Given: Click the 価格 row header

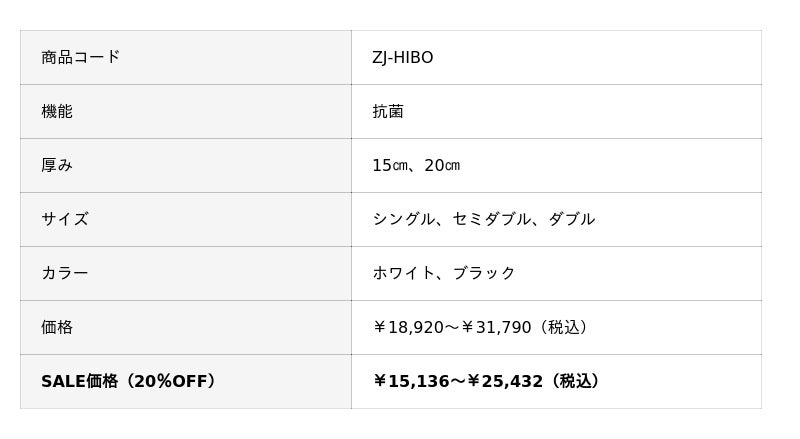Looking at the screenshot, I should click(57, 327).
